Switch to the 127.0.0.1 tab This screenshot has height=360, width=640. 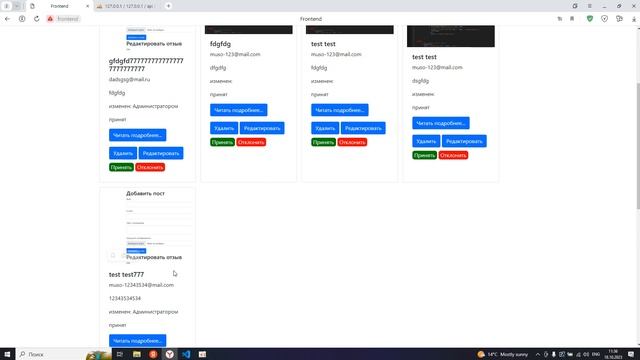[129, 6]
